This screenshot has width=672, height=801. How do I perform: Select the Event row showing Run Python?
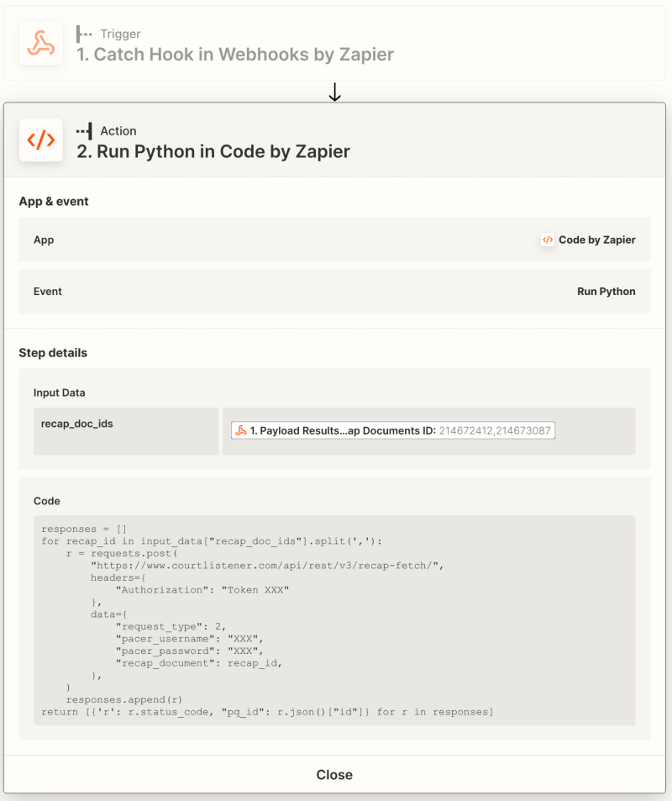click(x=334, y=291)
